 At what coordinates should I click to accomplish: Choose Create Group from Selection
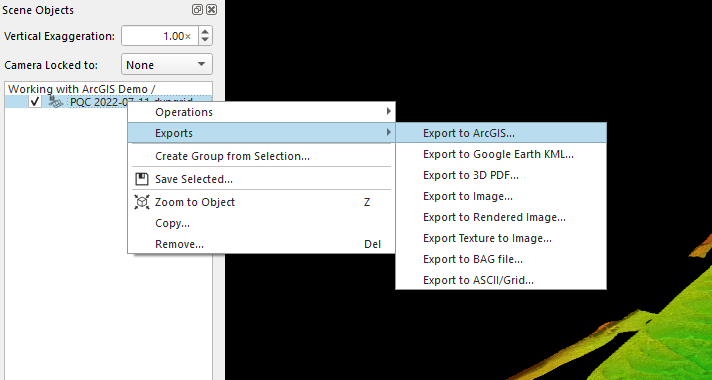tap(261, 156)
